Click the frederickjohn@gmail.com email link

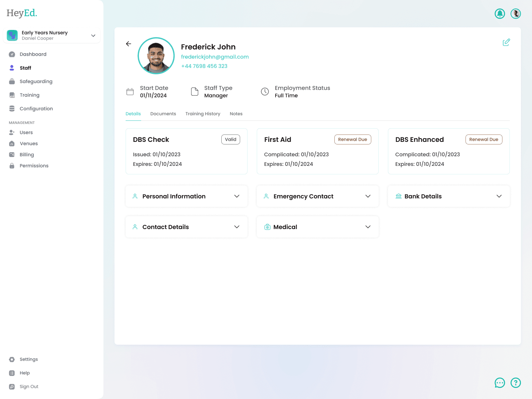pyautogui.click(x=215, y=57)
